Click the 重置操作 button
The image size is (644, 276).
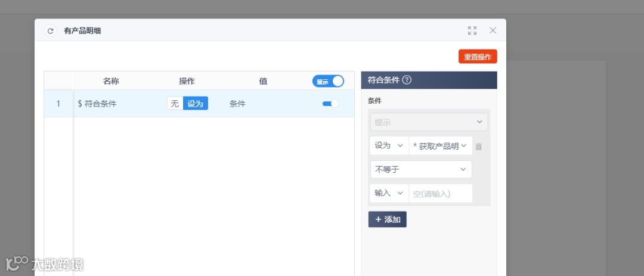click(478, 57)
